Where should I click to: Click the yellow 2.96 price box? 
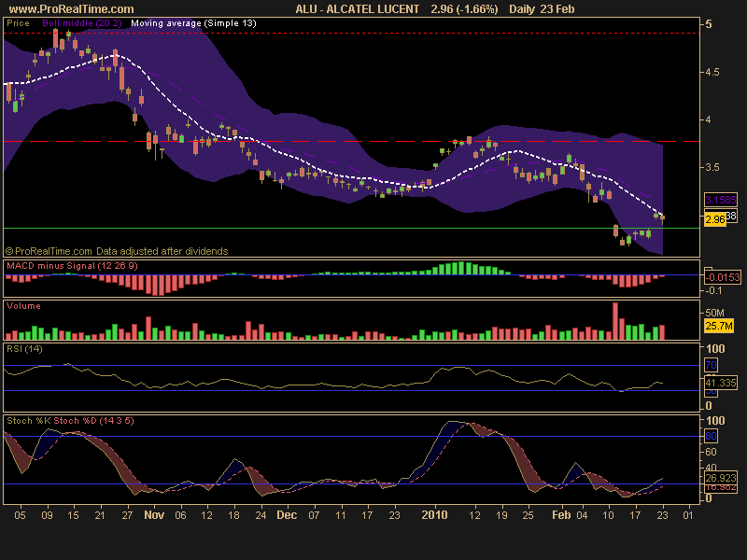(x=715, y=219)
